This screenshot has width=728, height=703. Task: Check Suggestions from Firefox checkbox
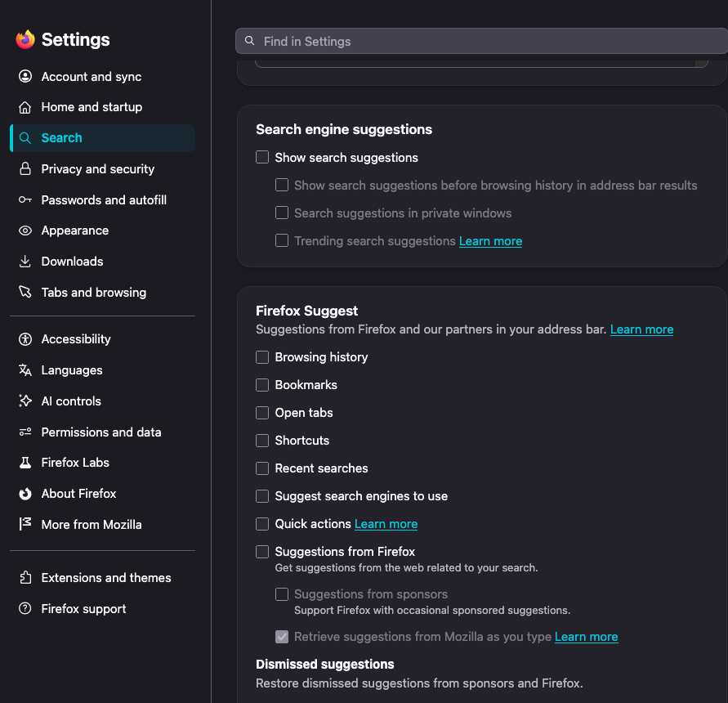262,552
